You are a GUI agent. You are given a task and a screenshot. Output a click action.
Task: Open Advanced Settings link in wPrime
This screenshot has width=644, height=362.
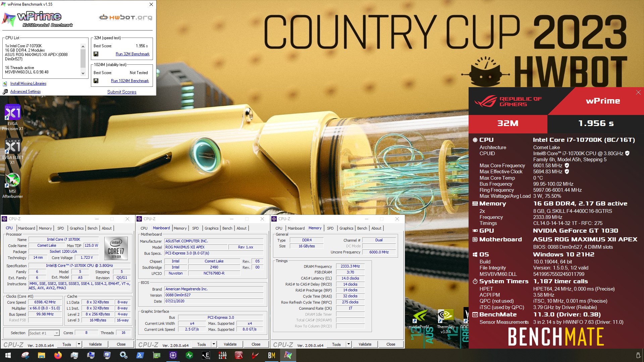pos(25,92)
